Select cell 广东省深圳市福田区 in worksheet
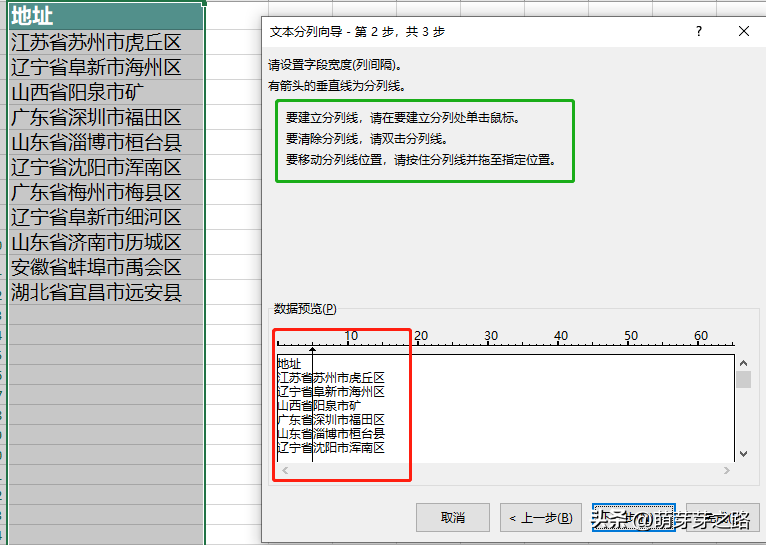This screenshot has width=766, height=545. [x=106, y=117]
